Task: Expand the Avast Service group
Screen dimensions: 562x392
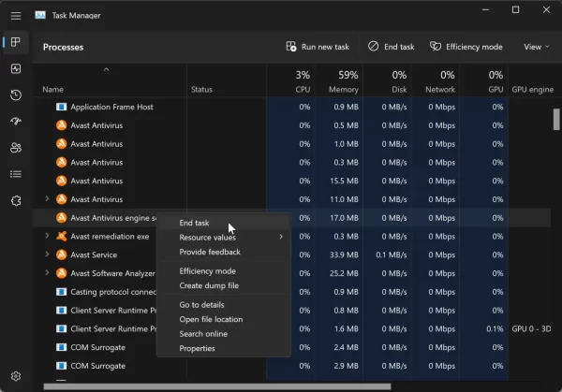Action: pos(47,254)
